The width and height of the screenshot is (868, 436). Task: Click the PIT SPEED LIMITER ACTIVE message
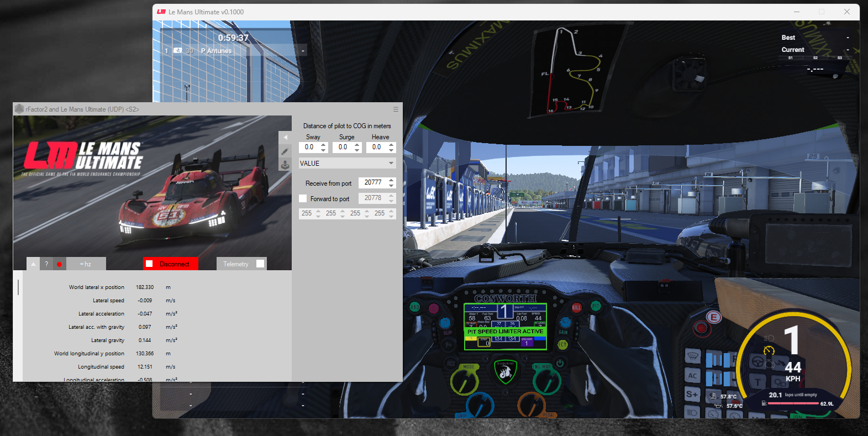506,332
